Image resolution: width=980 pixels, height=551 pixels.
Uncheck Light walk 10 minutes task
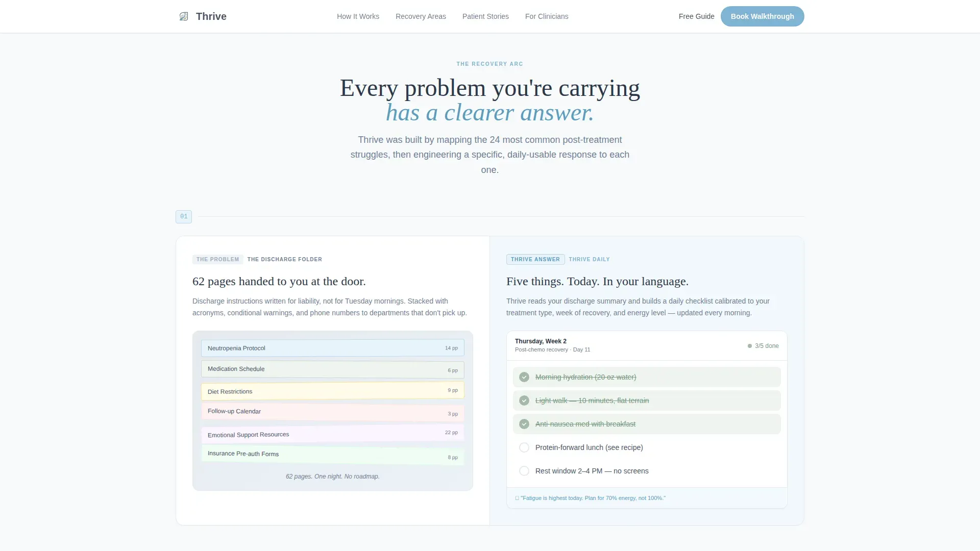tap(524, 400)
